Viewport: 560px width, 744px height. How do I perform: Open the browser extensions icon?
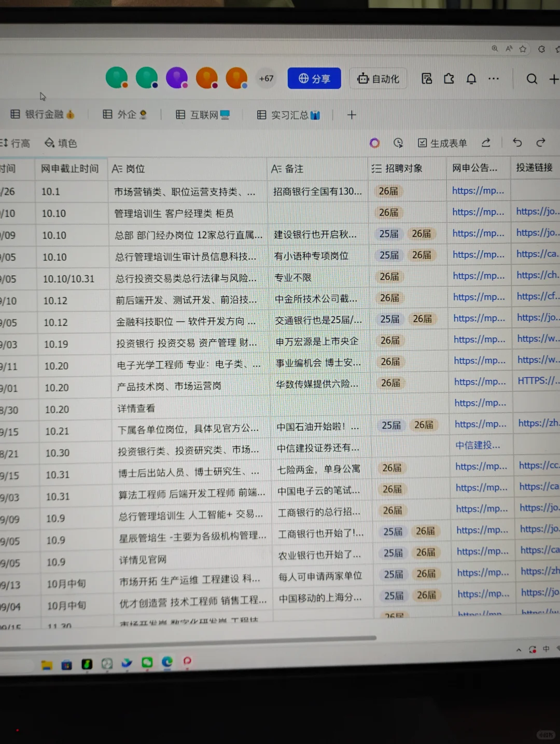(x=541, y=49)
